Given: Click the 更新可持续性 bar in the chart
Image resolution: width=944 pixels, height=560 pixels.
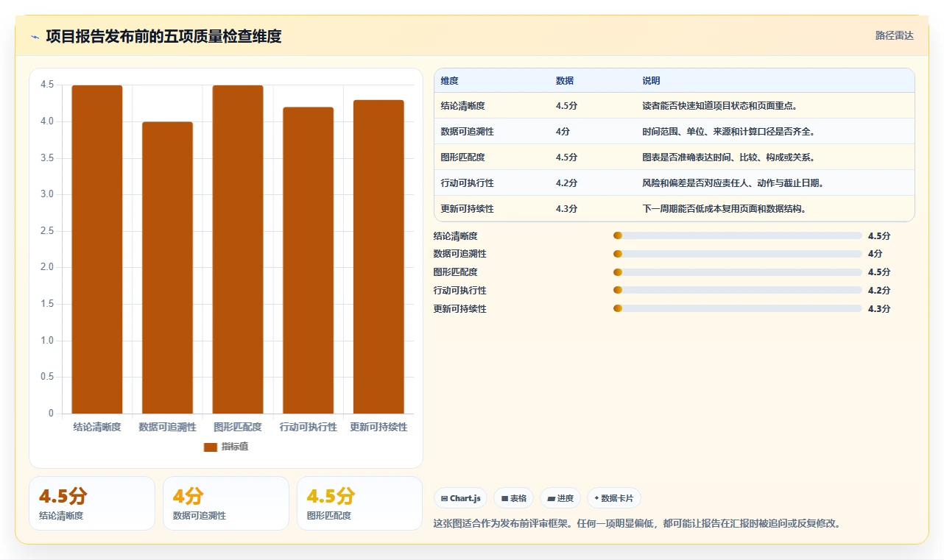Looking at the screenshot, I should click(378, 257).
